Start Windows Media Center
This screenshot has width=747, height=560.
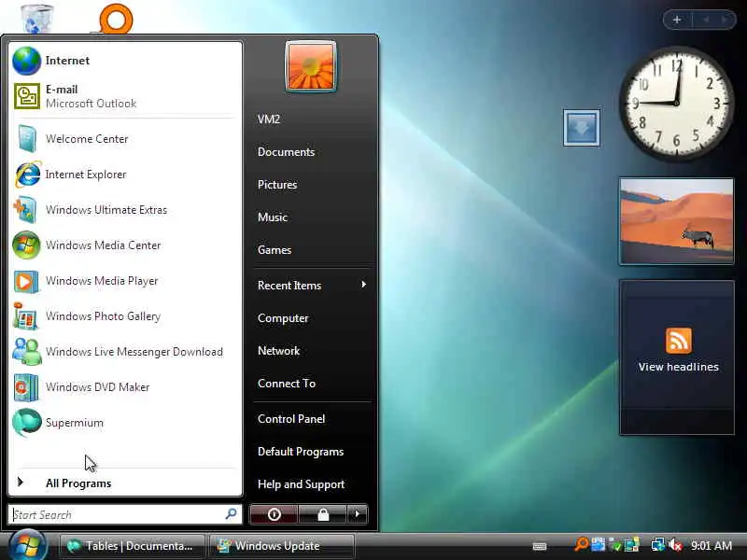pos(125,245)
